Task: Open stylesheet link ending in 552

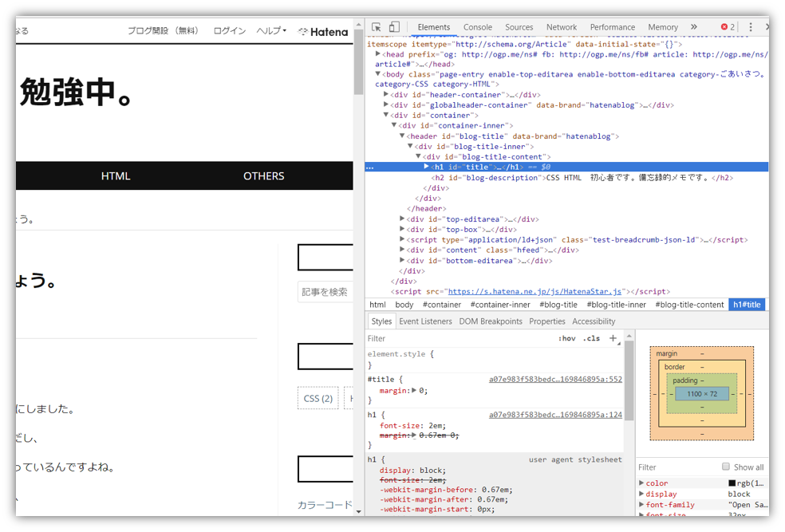Action: (x=555, y=380)
